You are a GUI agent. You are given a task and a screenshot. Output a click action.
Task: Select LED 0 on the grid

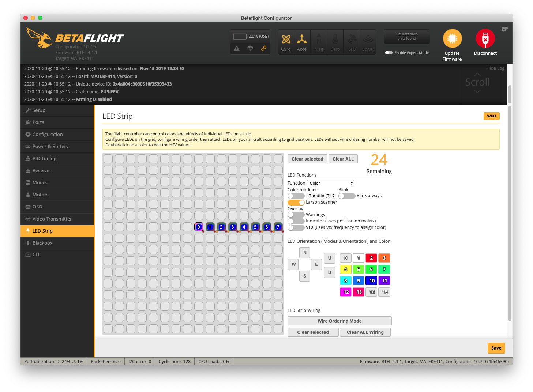point(199,227)
